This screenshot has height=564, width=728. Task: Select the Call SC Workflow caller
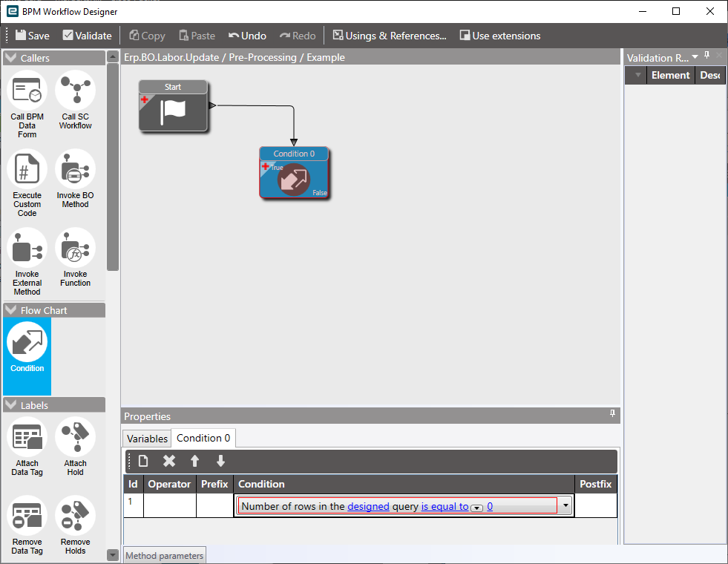click(x=75, y=100)
